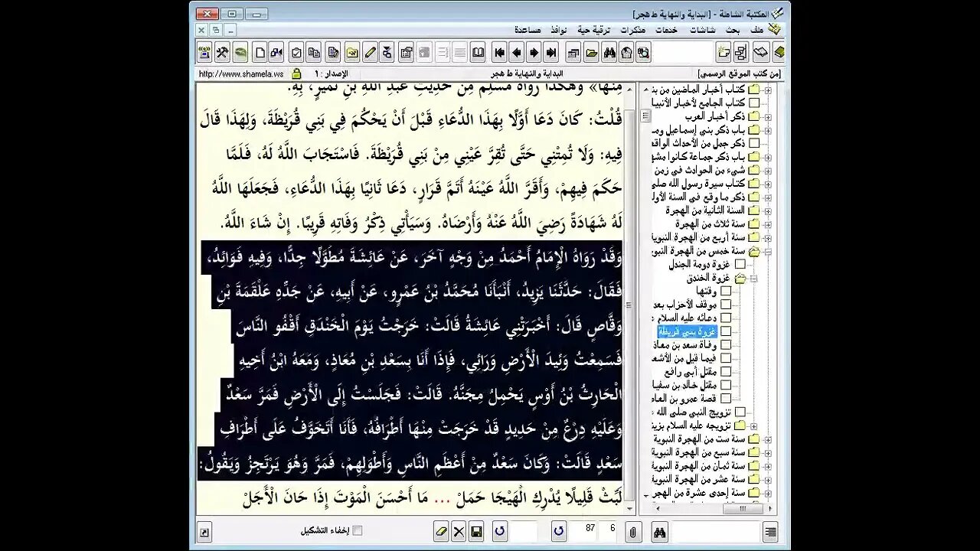980x551 pixels.
Task: Click the paperclip attachment icon in bottom bar
Action: pyautogui.click(x=633, y=531)
